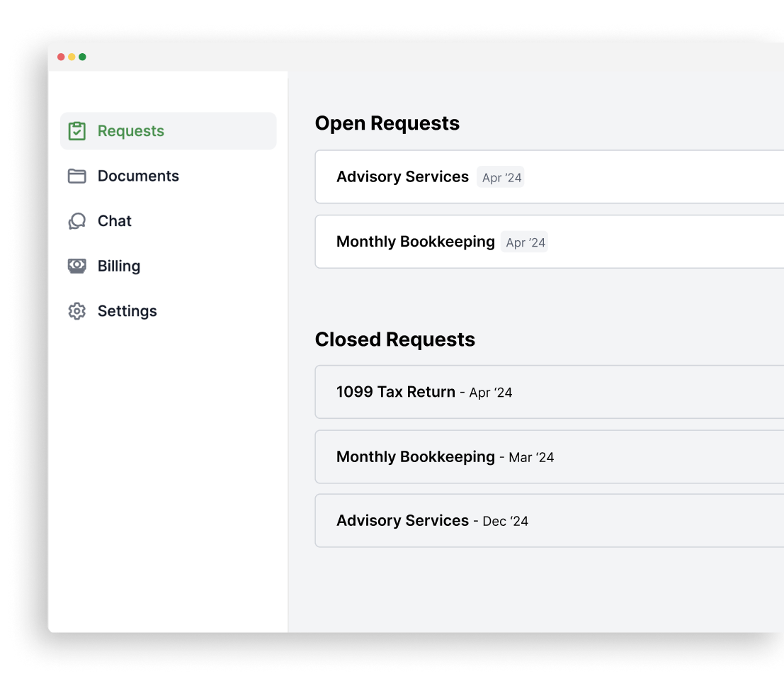Click the Apr '24 badge beside Advisory Services
The height and width of the screenshot is (674, 784).
coord(501,177)
